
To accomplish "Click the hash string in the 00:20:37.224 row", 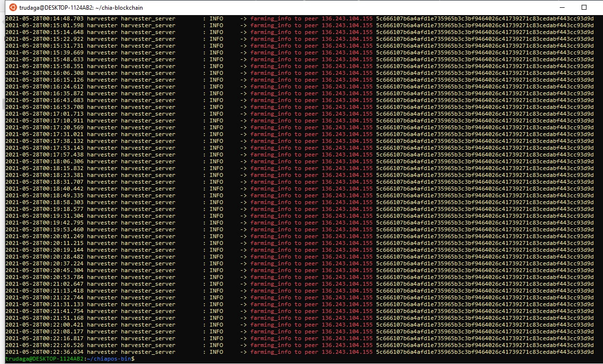I will click(485, 263).
